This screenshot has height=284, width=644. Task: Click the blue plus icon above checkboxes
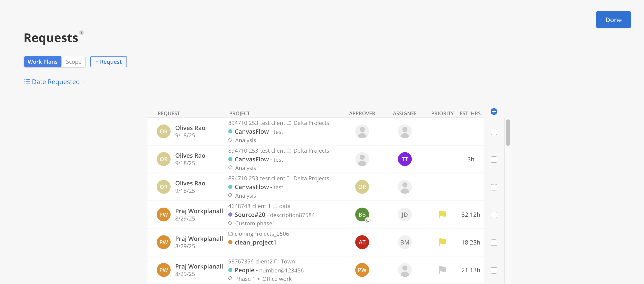[x=494, y=112]
